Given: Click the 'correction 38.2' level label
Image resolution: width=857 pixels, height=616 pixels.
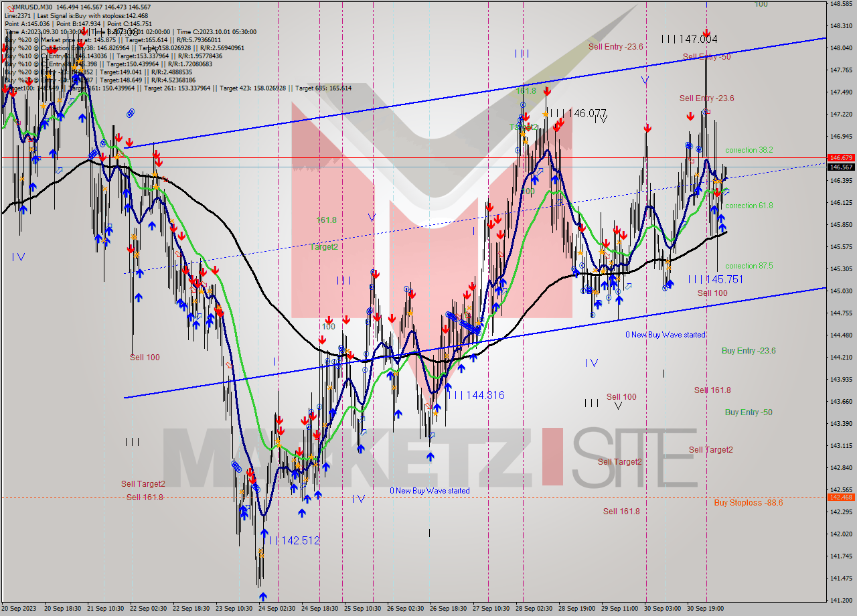Looking at the screenshot, I should (x=749, y=150).
